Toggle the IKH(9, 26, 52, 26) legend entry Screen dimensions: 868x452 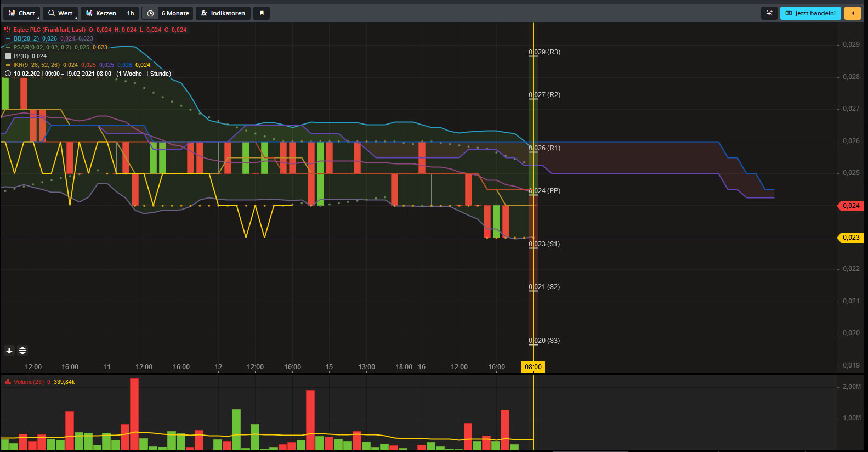pyautogui.click(x=36, y=65)
